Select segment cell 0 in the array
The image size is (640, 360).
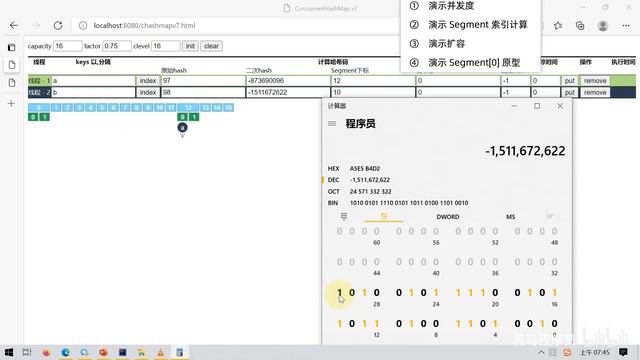[39, 108]
